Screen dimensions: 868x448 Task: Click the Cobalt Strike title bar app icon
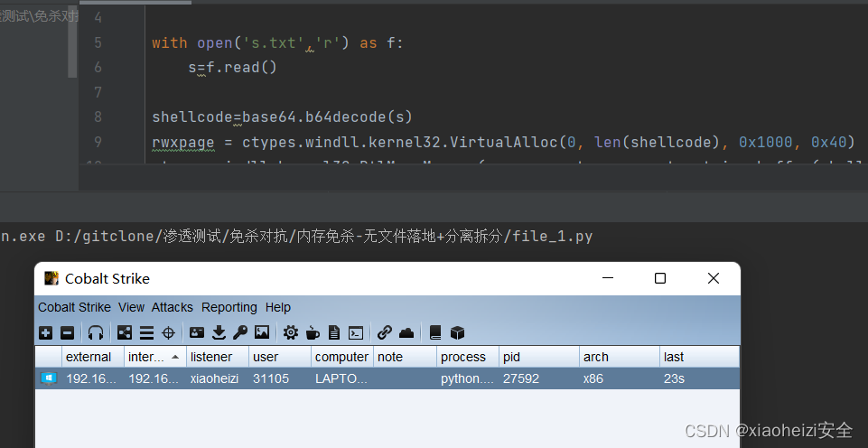[51, 278]
